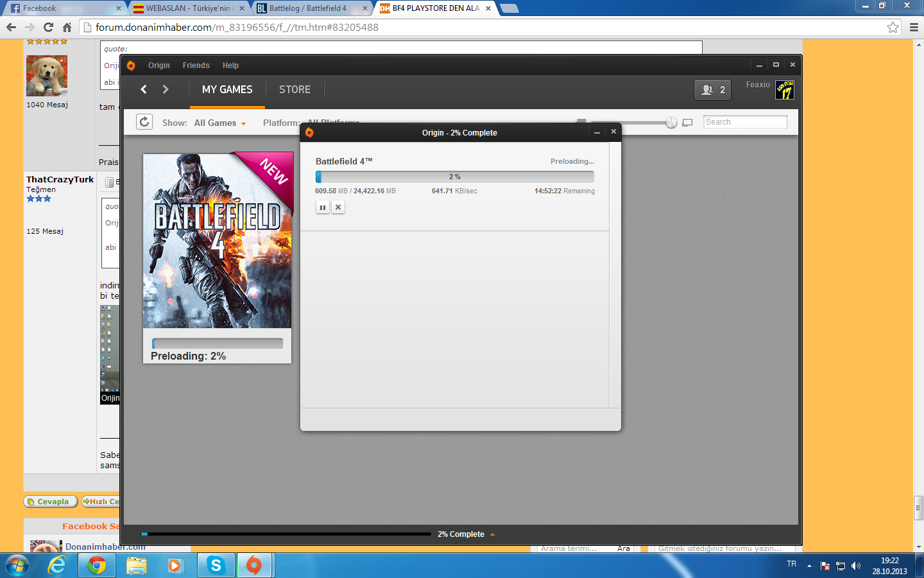
Task: Refresh the Origin games list
Action: [144, 122]
